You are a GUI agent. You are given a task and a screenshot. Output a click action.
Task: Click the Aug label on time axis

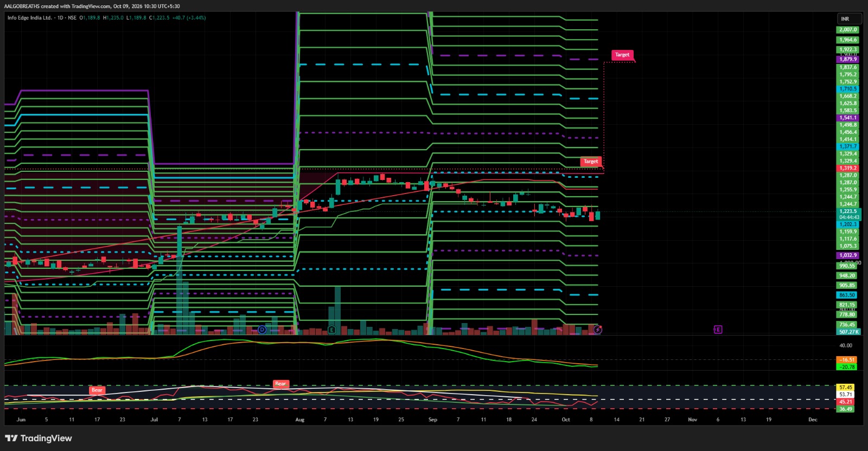(300, 420)
